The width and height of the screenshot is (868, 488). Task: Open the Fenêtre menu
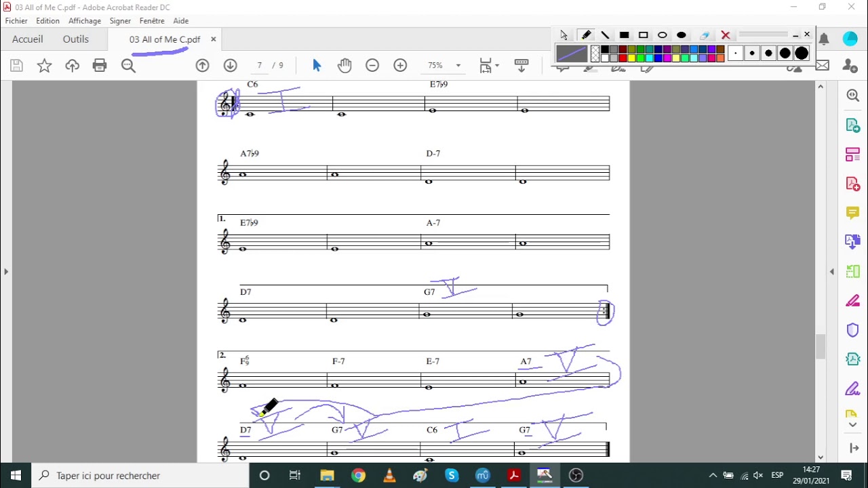coord(152,21)
